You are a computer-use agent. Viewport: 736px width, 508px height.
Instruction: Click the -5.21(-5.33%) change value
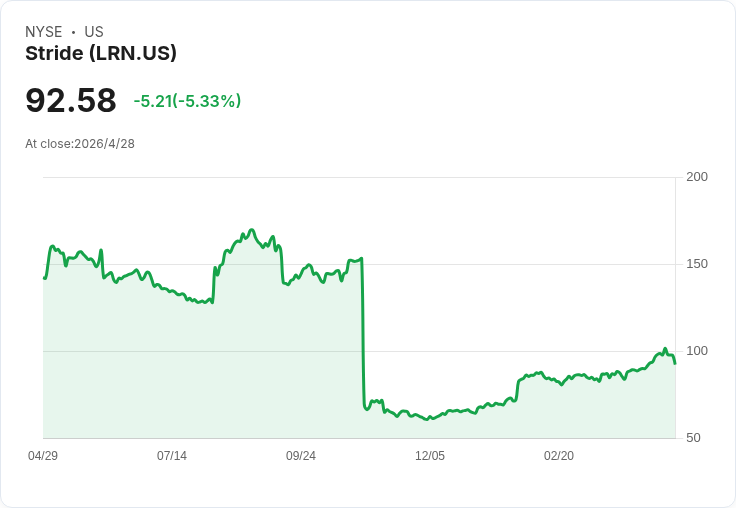(x=187, y=101)
